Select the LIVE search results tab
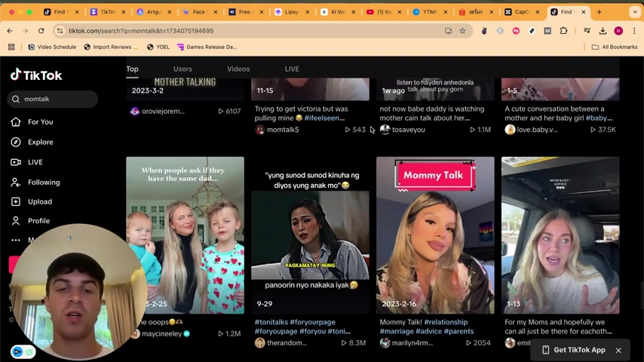The image size is (644, 362). click(292, 69)
